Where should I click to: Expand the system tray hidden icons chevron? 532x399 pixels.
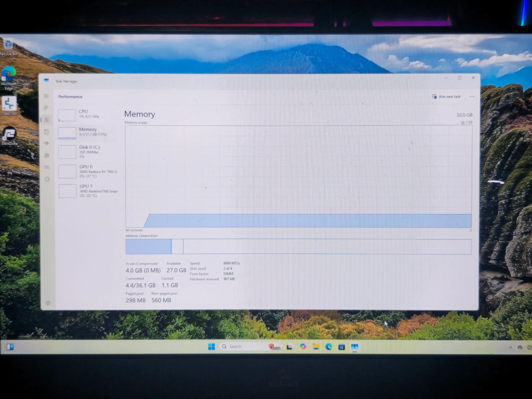click(510, 347)
